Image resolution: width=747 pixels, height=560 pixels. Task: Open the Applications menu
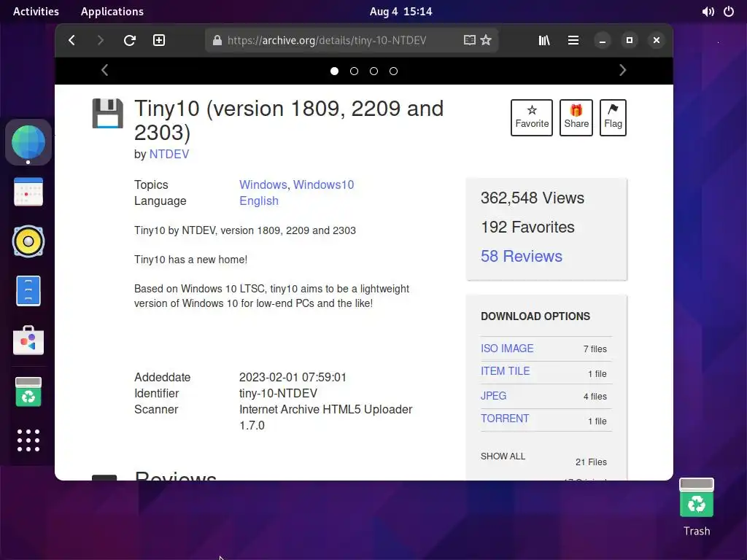112,12
